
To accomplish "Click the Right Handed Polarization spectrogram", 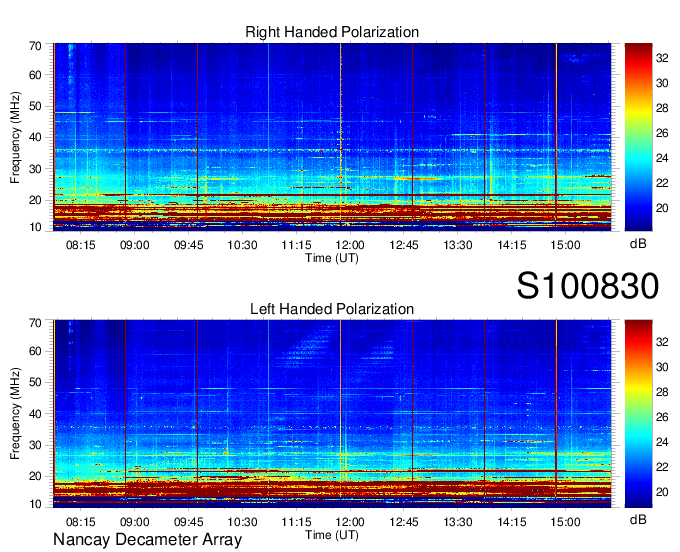I will coord(332,137).
